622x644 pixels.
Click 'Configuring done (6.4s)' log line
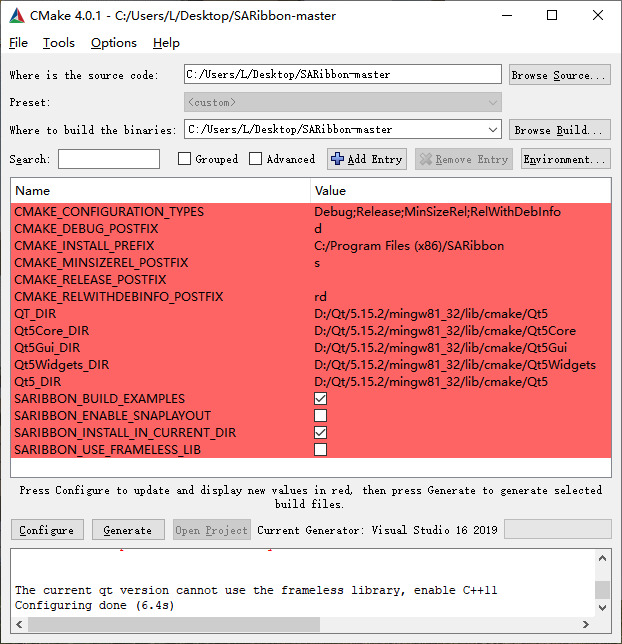94,605
